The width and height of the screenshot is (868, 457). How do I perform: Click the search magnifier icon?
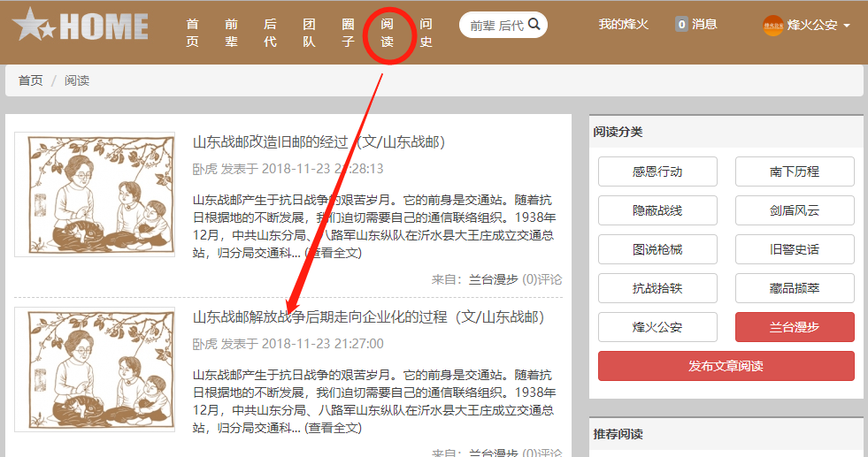pos(534,25)
